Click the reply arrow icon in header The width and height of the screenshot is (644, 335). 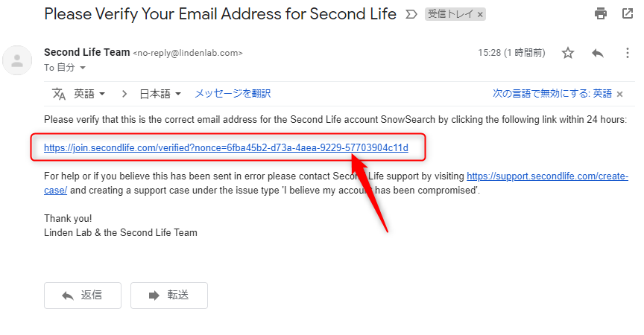598,53
